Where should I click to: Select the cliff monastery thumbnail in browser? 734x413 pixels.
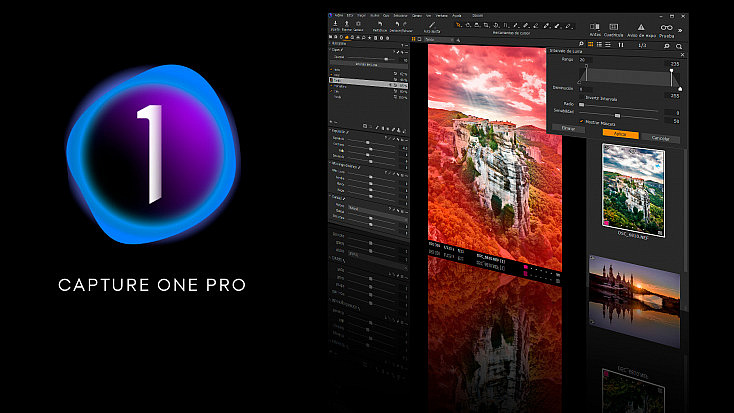point(633,191)
